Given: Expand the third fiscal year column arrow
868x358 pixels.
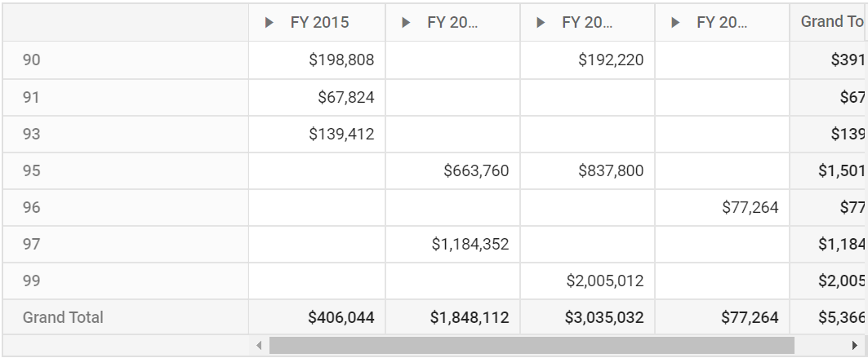Looking at the screenshot, I should pyautogui.click(x=541, y=23).
